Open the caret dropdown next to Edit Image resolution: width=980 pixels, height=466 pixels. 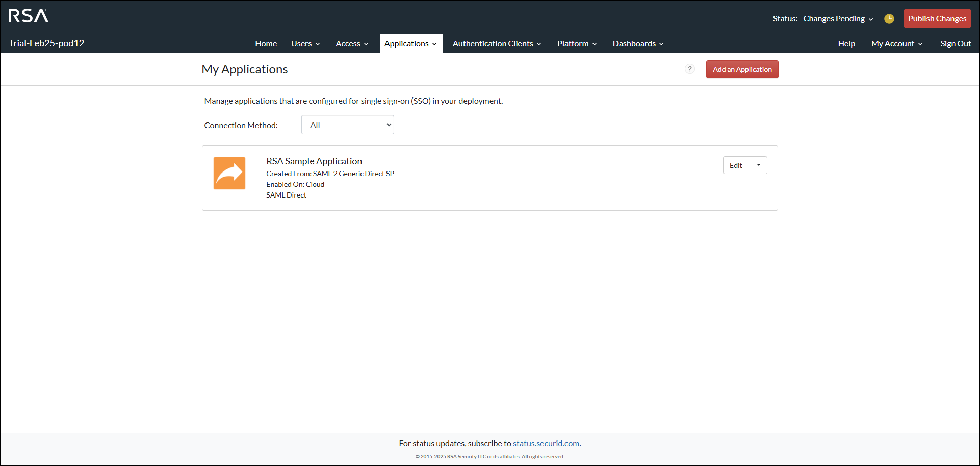click(758, 165)
